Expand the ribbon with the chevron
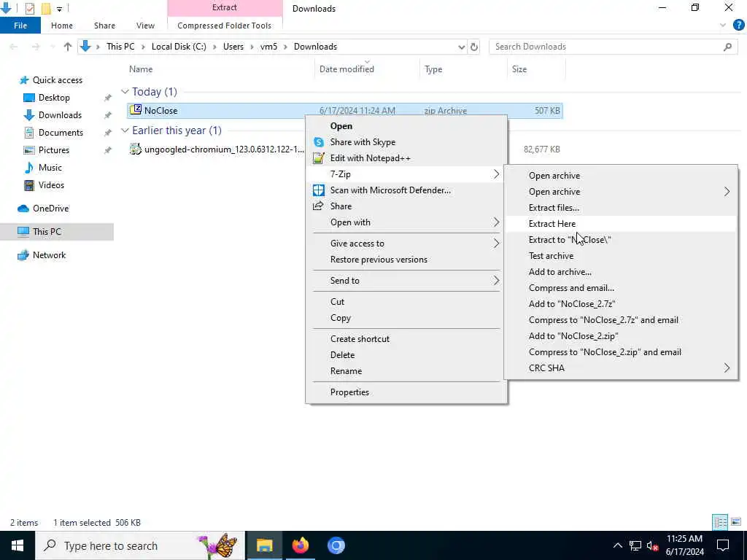Image resolution: width=747 pixels, height=560 pixels. pos(723,26)
